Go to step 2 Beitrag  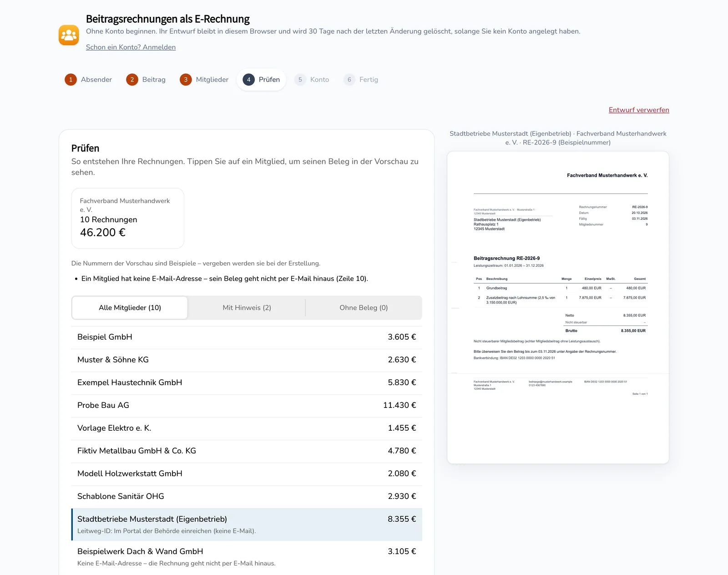tap(146, 80)
